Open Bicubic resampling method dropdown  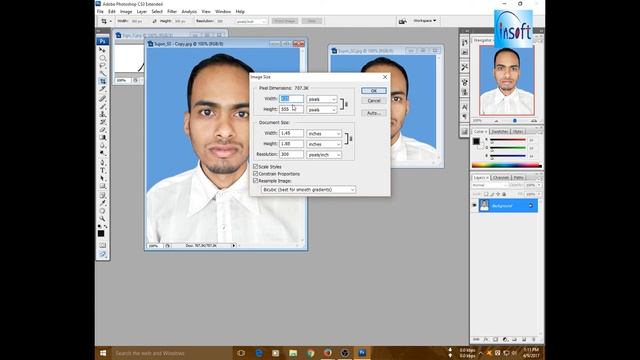click(x=308, y=189)
